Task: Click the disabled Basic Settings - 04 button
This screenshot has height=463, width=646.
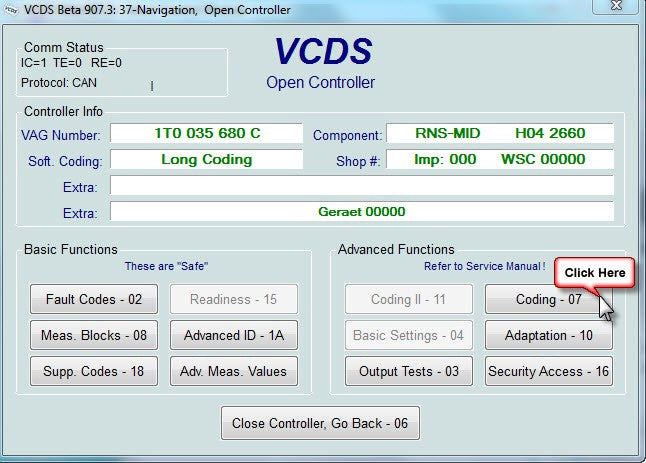Action: tap(409, 335)
